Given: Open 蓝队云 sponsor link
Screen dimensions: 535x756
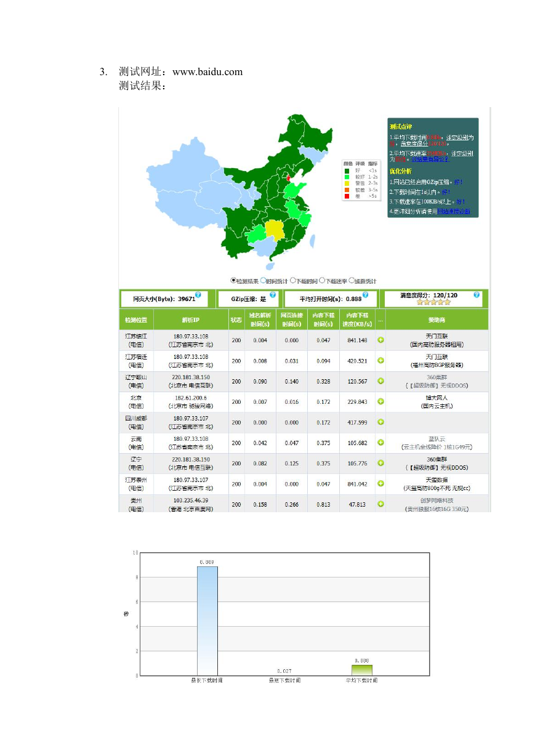Looking at the screenshot, I should coord(437,439).
